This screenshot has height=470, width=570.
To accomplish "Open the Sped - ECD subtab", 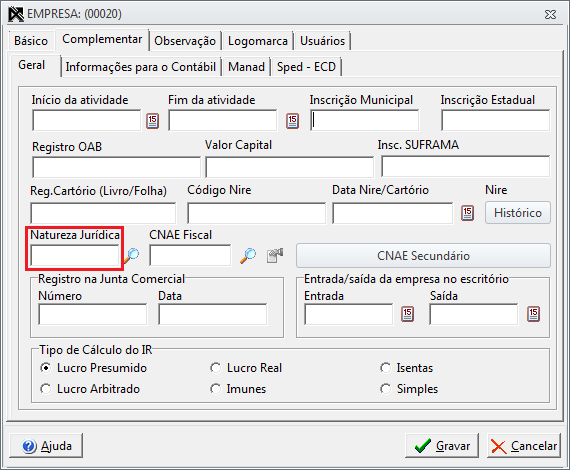I will [306, 67].
